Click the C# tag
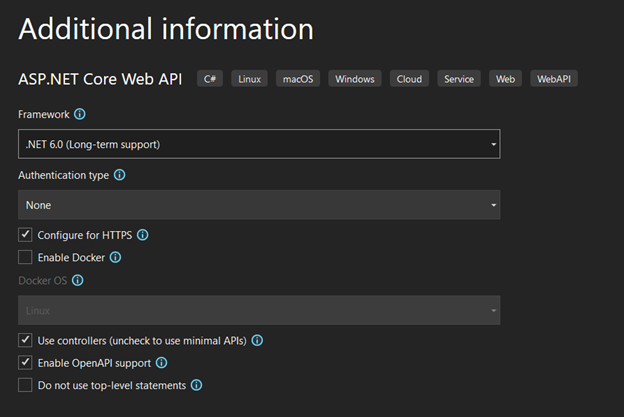Image resolution: width=624 pixels, height=417 pixels. tap(210, 79)
